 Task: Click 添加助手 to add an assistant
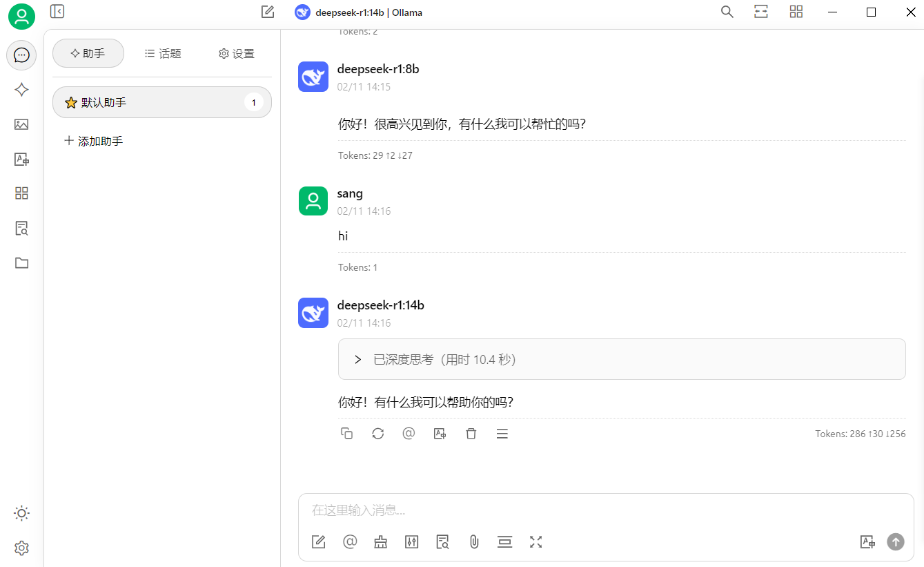[94, 141]
